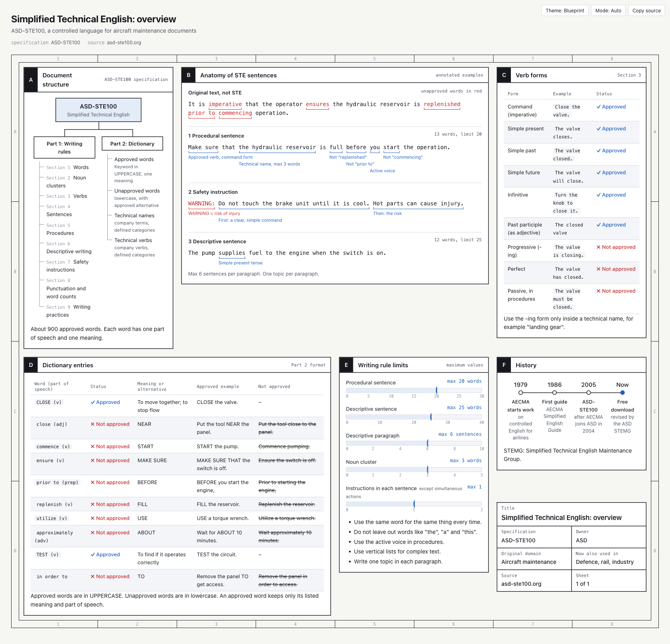Select the panel C letter badge
The width and height of the screenshot is (670, 644).
tap(504, 75)
